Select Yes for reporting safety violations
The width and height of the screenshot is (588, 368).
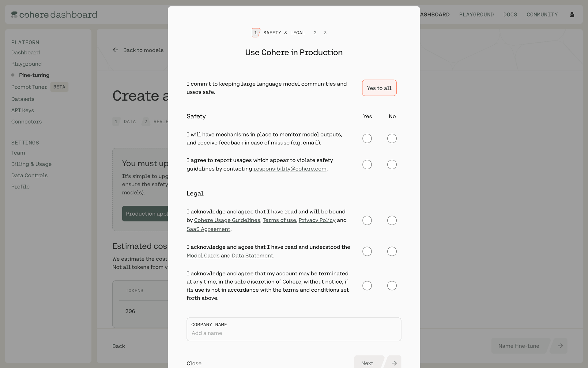pyautogui.click(x=367, y=165)
